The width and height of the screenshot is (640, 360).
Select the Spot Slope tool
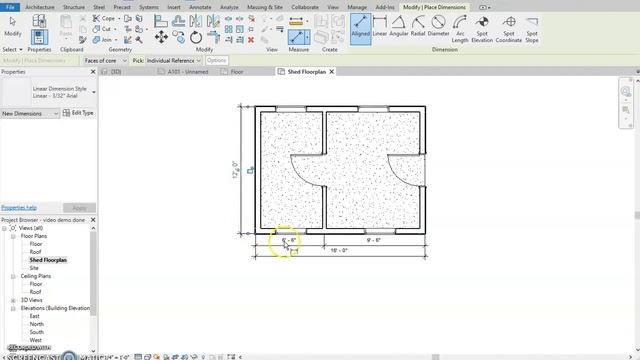coord(532,29)
